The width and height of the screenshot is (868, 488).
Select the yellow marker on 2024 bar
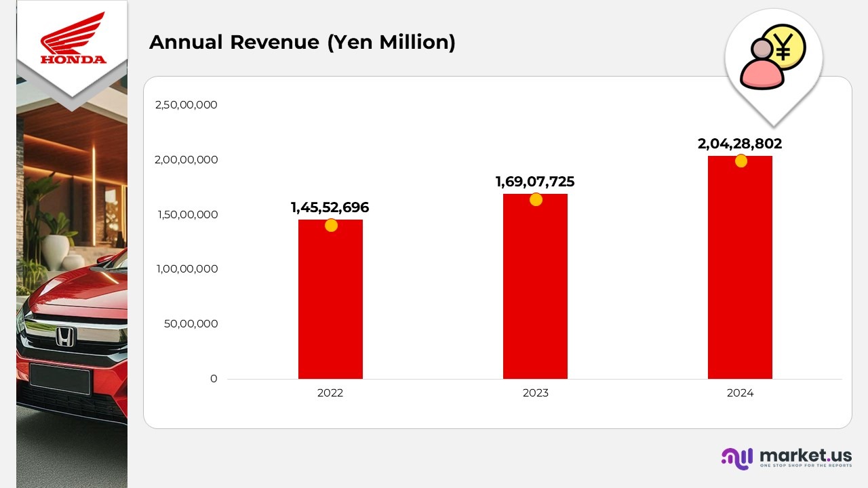point(741,161)
